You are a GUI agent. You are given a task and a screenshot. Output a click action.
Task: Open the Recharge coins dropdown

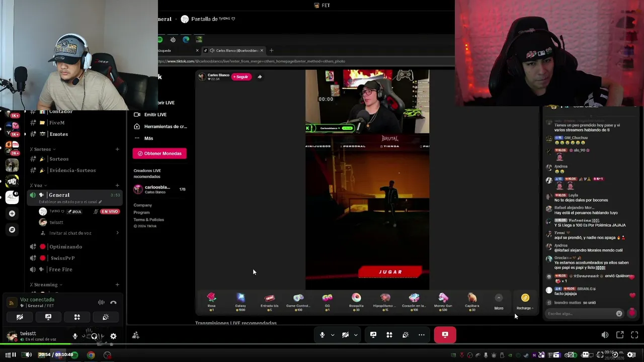click(525, 302)
